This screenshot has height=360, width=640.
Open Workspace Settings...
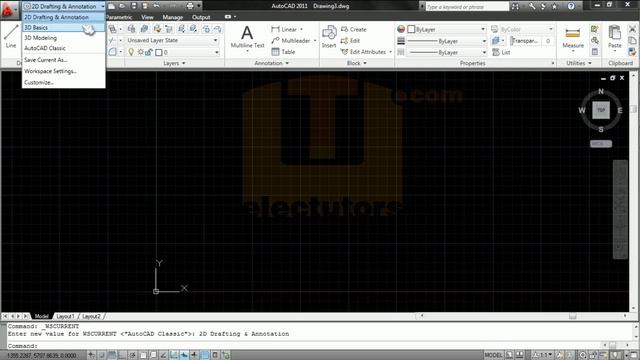(x=64, y=71)
